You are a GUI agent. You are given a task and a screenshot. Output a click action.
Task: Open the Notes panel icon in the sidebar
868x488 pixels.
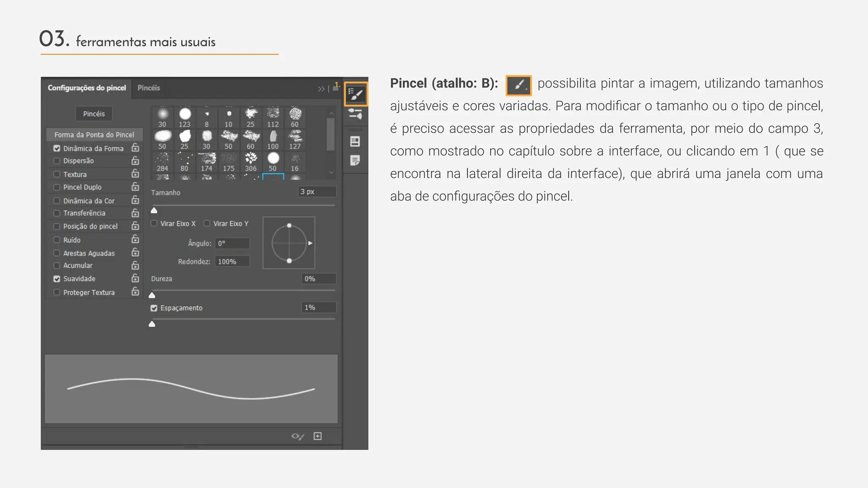click(x=355, y=161)
